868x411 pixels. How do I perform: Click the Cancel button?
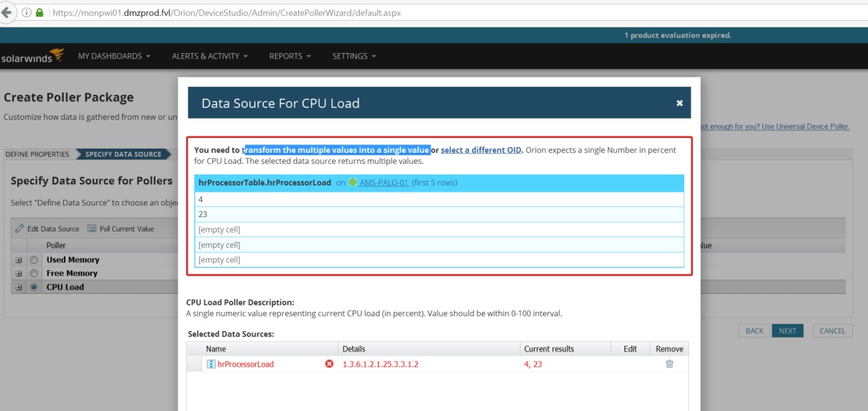tap(833, 331)
